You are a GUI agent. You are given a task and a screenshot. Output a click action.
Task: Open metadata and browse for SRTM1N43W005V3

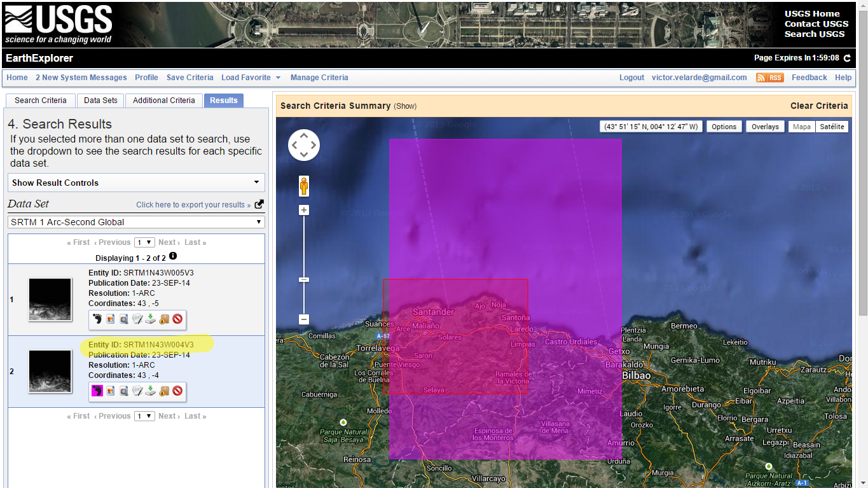pyautogui.click(x=137, y=319)
